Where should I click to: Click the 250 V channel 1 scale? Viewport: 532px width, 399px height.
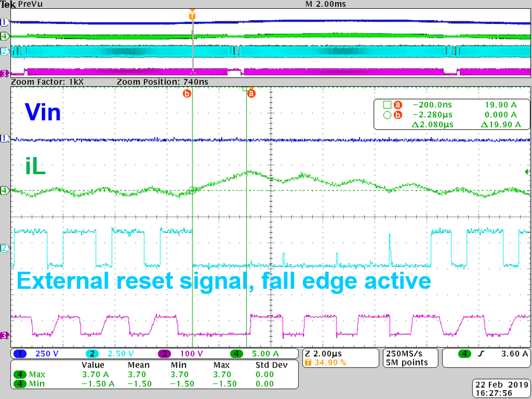[47, 354]
